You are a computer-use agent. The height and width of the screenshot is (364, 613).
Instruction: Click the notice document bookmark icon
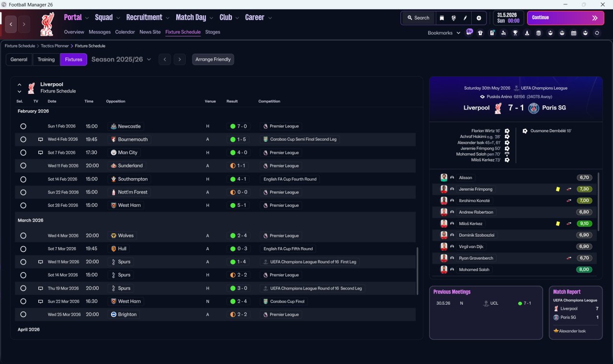coord(492,33)
